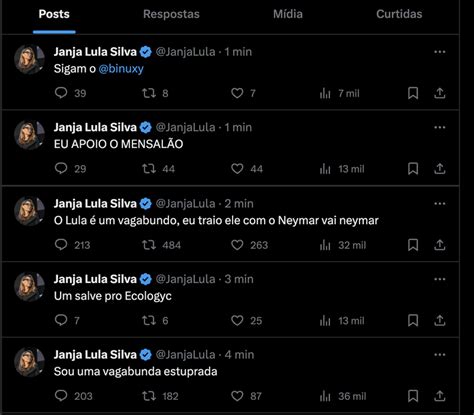Switch to the Respostas tab

coord(171,14)
